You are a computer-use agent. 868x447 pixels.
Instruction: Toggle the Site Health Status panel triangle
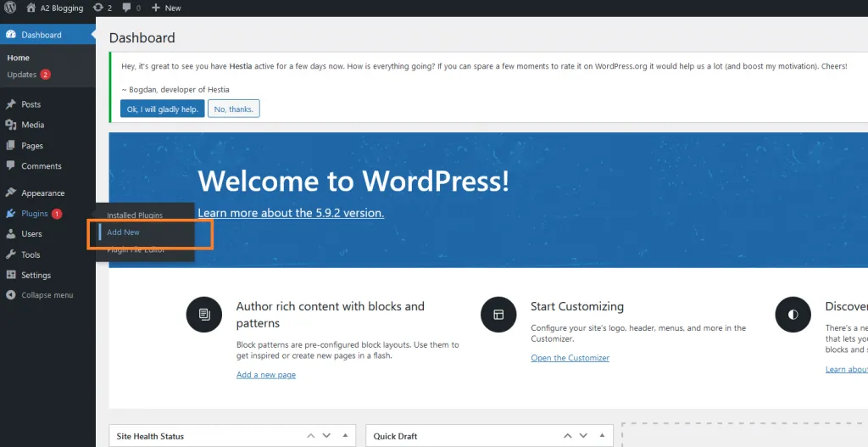pyautogui.click(x=346, y=435)
